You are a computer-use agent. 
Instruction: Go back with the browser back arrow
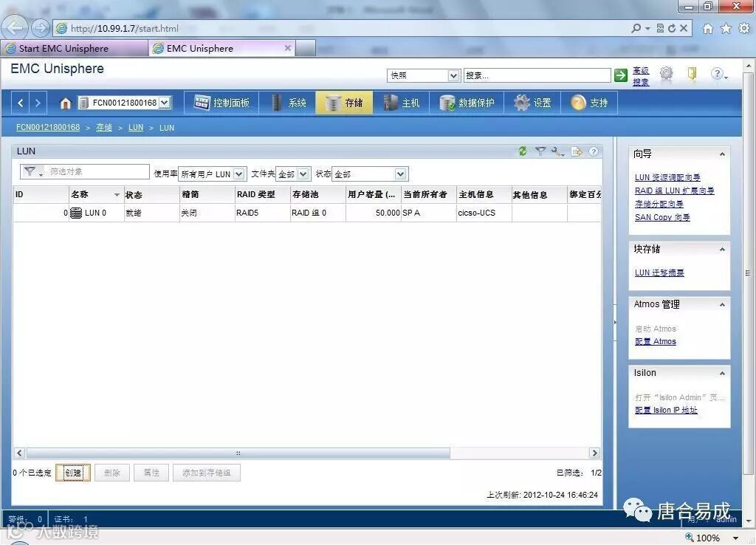tap(16, 28)
